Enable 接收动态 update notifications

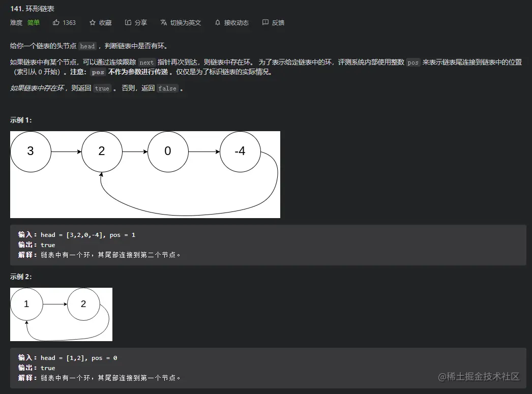231,22
